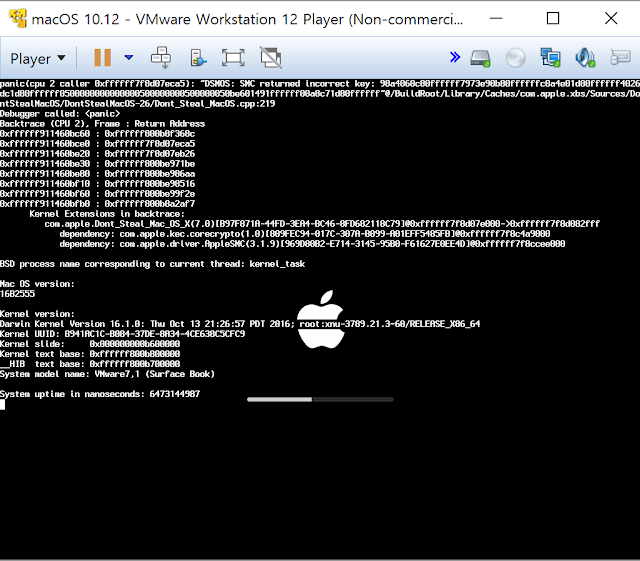Click the 'Kernel slide:' line
Image resolution: width=640 pixels, height=561 pixels.
point(90,344)
